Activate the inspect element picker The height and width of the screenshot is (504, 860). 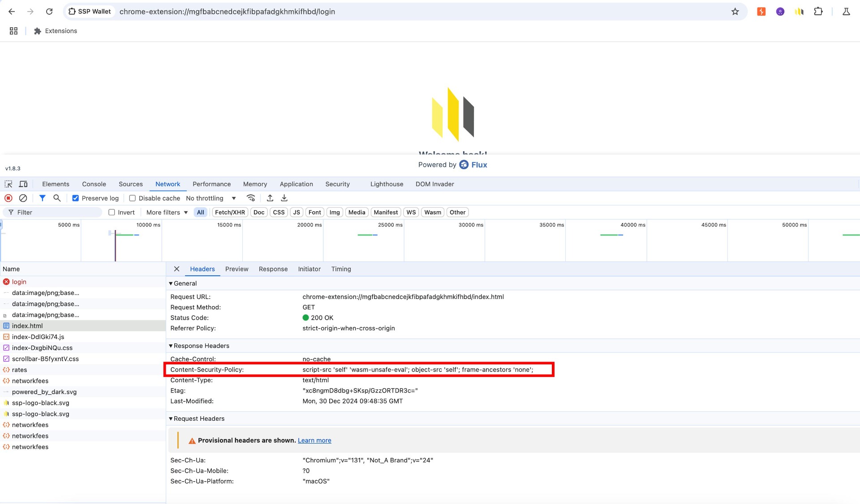(9, 184)
